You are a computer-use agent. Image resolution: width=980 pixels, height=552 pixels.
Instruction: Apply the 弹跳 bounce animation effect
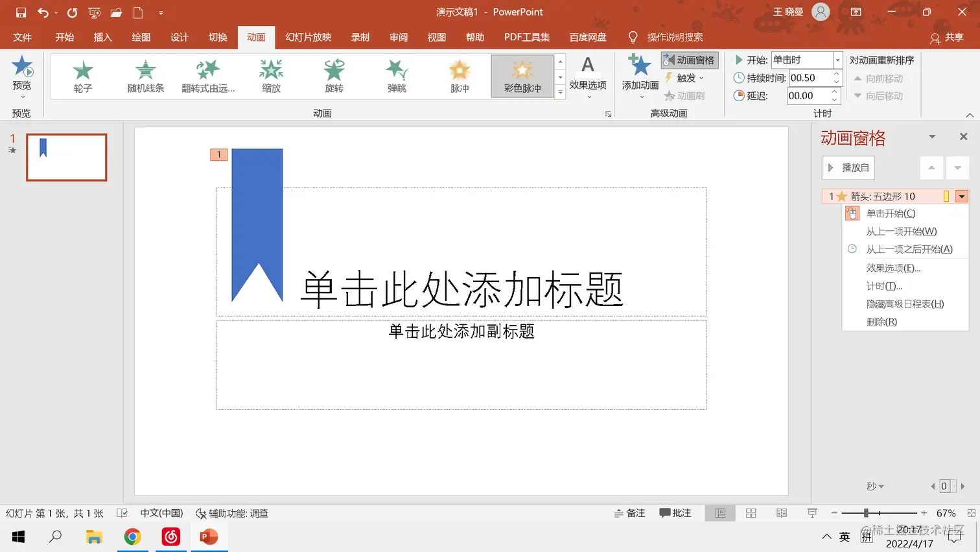pyautogui.click(x=397, y=77)
